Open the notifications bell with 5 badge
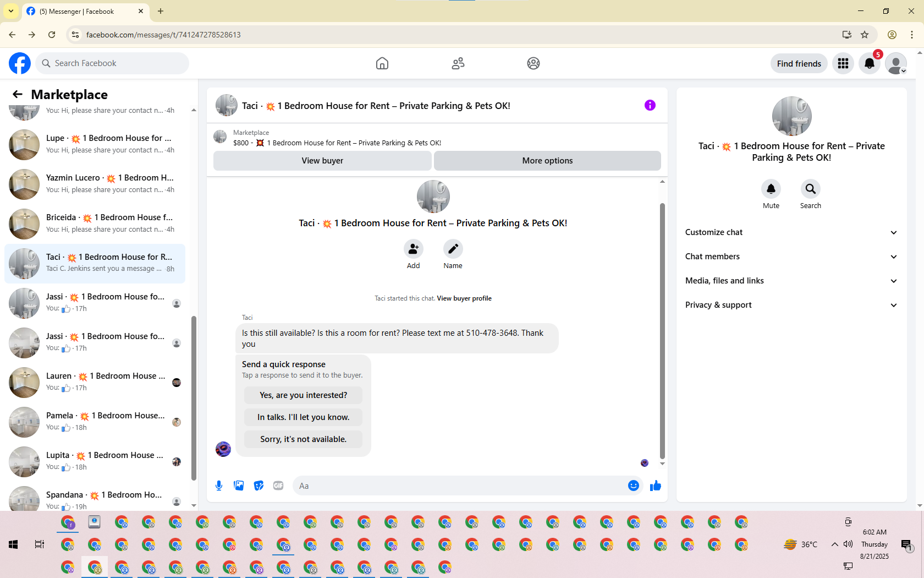The height and width of the screenshot is (578, 924). pos(870,63)
